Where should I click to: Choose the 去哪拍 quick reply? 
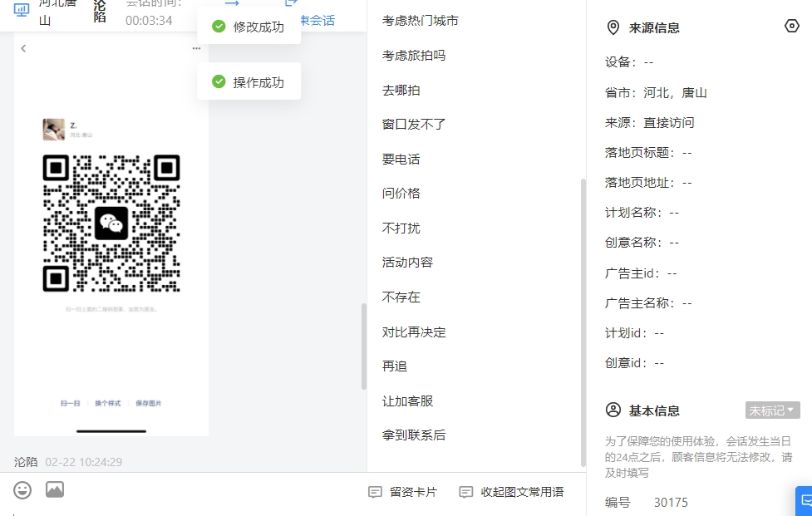[x=401, y=90]
